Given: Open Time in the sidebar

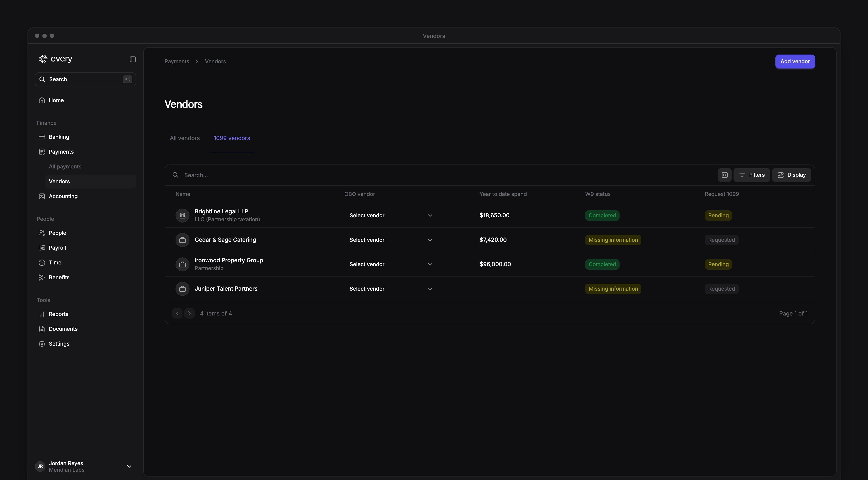Looking at the screenshot, I should coord(86,263).
